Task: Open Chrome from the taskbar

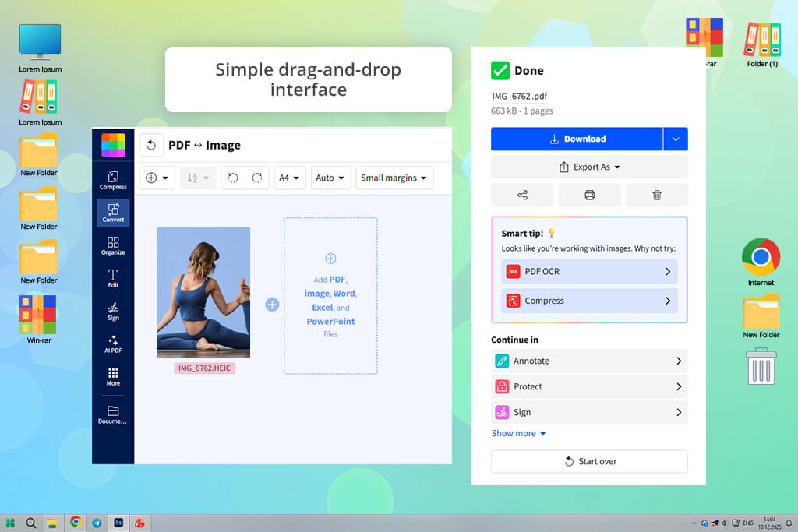Action: (x=76, y=522)
